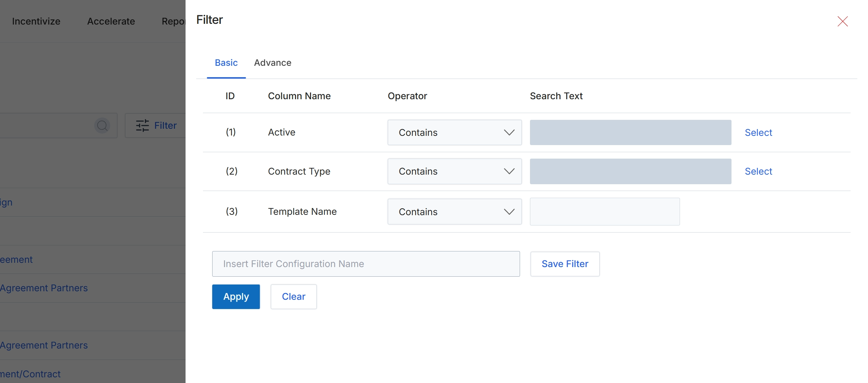Viewport: 868px width, 383px height.
Task: Click the Operator column header
Action: pos(407,96)
